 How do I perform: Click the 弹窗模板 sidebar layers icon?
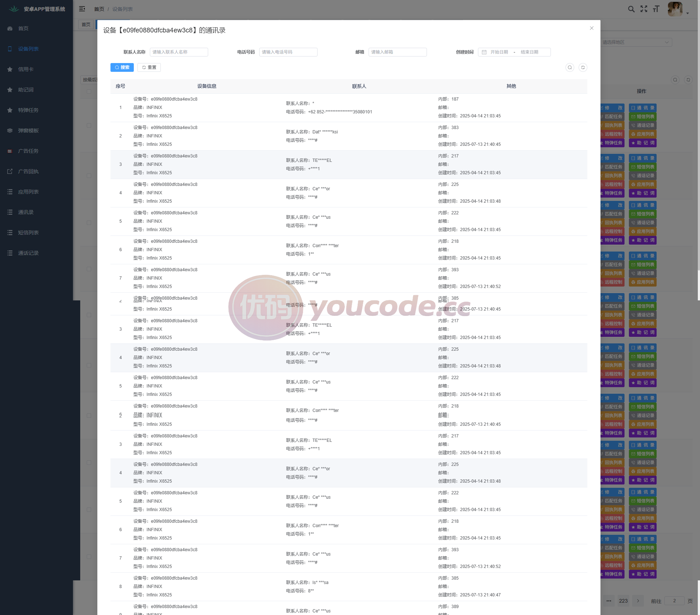pos(10,131)
